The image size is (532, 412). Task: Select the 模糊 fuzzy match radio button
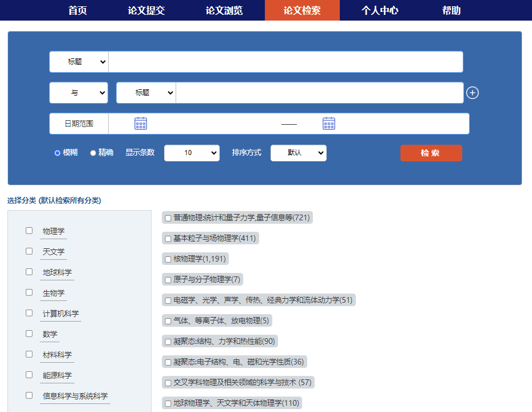tap(57, 153)
